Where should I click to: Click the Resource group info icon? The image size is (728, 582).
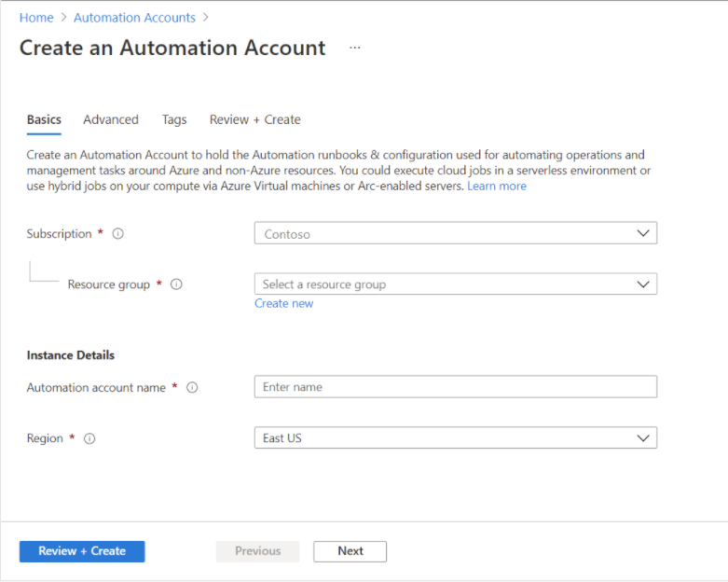pyautogui.click(x=176, y=284)
